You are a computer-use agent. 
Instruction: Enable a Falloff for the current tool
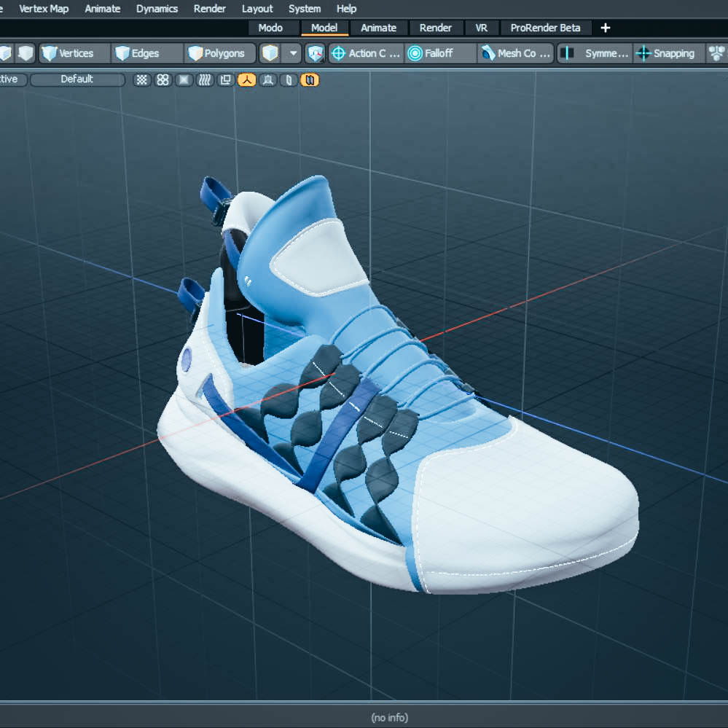click(437, 53)
